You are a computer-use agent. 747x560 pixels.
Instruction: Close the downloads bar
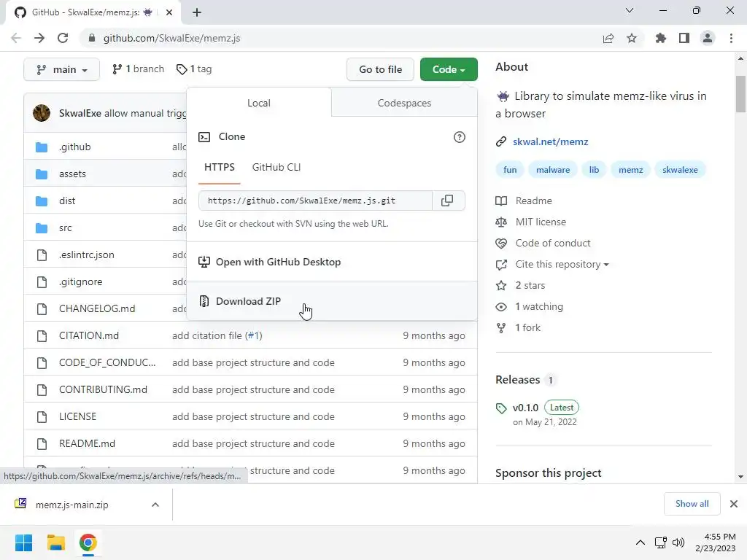(734, 504)
